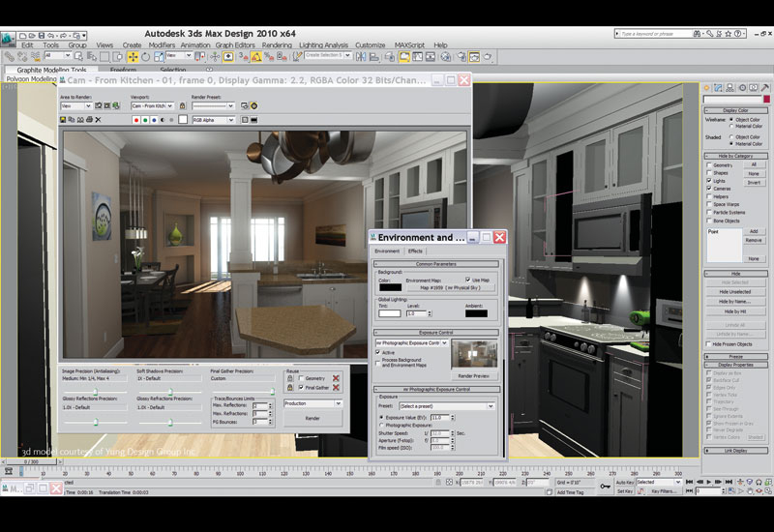774x532 pixels.
Task: Click the Auto Key button
Action: tap(625, 482)
